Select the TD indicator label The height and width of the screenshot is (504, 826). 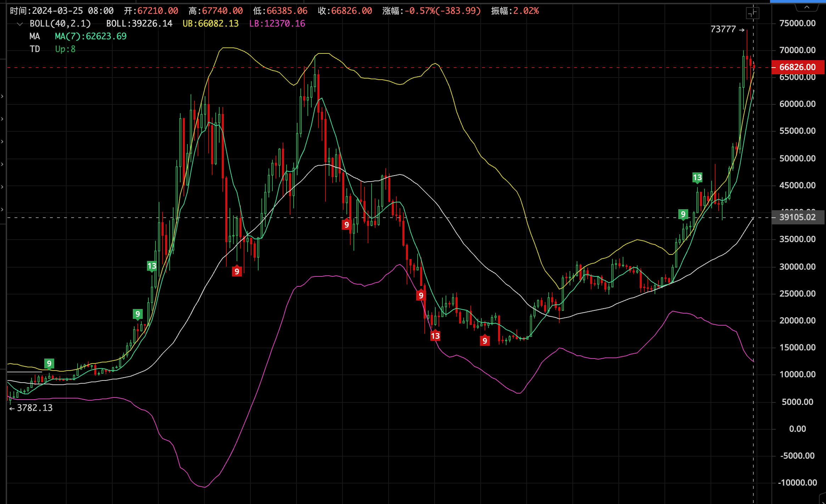[35, 49]
